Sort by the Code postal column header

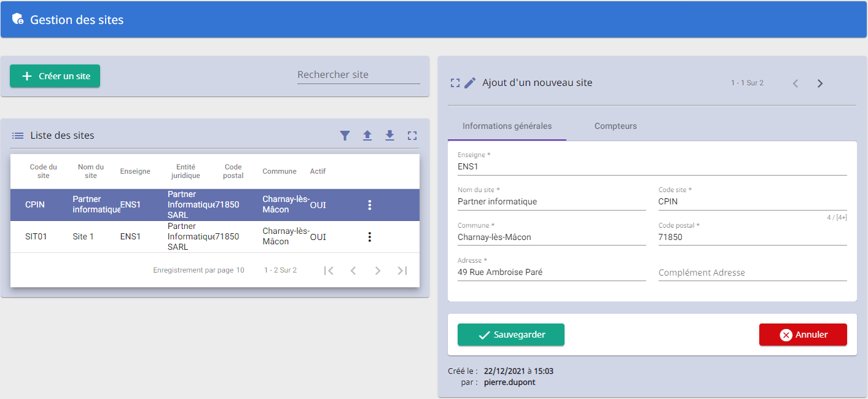click(233, 171)
